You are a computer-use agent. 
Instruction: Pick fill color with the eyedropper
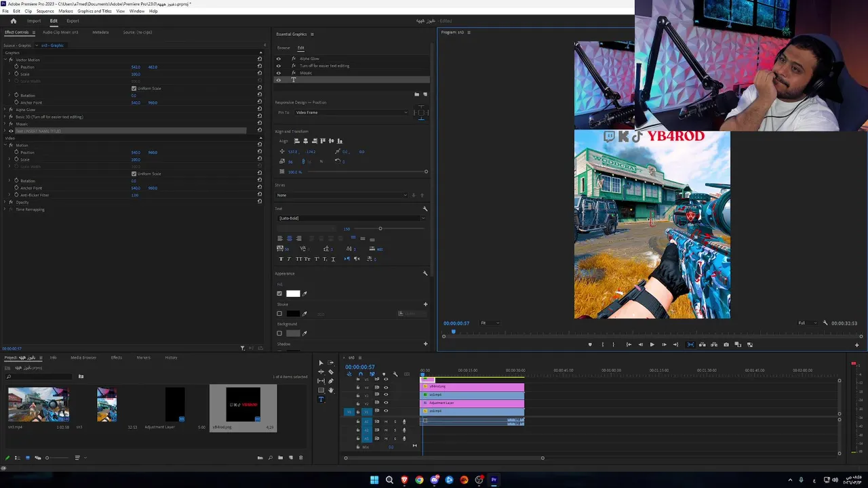(x=304, y=293)
